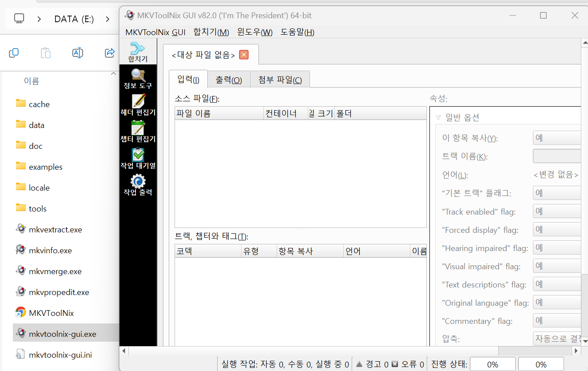
Task: Select the examples folder in Explorer
Action: tap(39, 167)
